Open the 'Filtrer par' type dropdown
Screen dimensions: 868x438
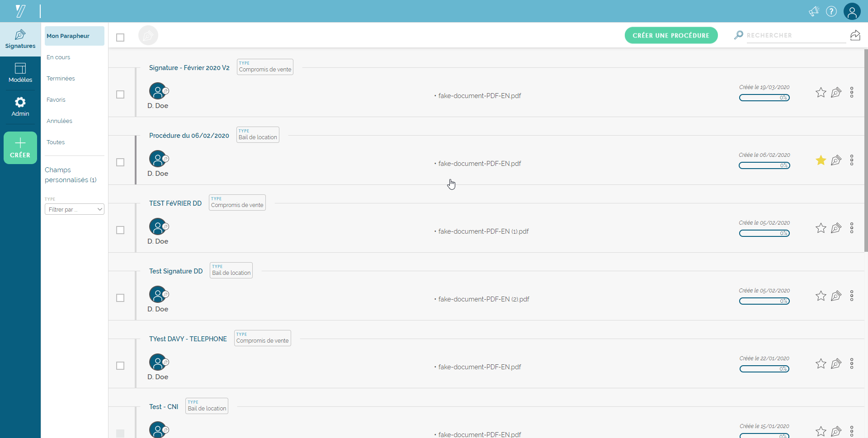coord(75,209)
